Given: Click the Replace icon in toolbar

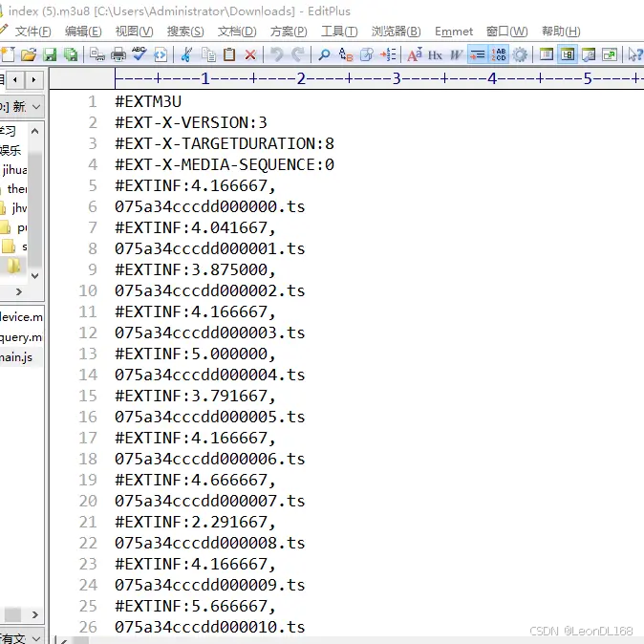Looking at the screenshot, I should pyautogui.click(x=346, y=54).
